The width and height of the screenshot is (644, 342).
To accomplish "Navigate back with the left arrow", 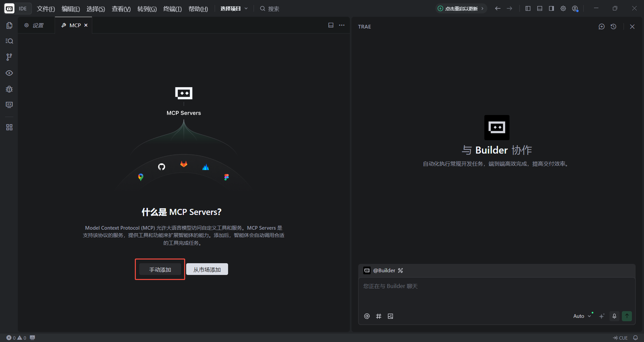I will [498, 8].
